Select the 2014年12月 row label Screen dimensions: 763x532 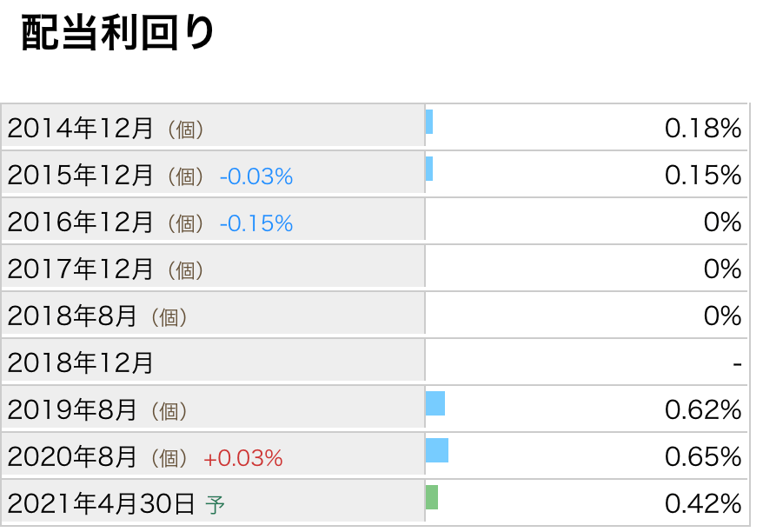click(80, 129)
